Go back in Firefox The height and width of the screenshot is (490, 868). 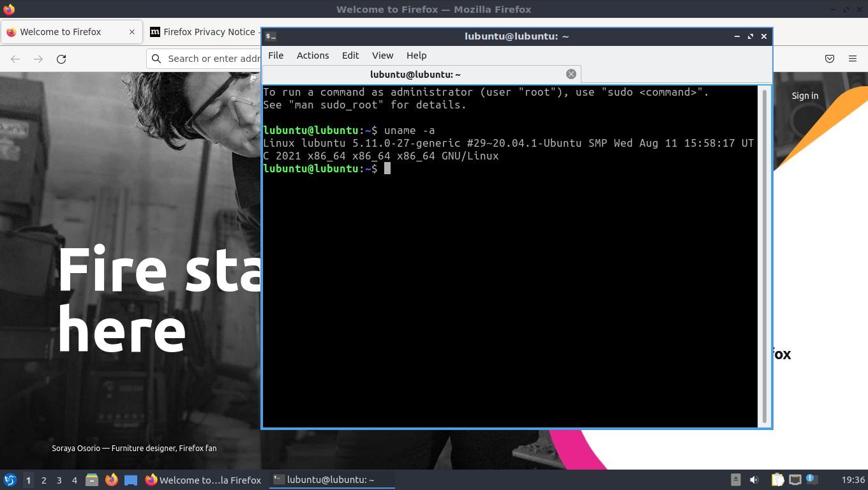pyautogui.click(x=15, y=59)
